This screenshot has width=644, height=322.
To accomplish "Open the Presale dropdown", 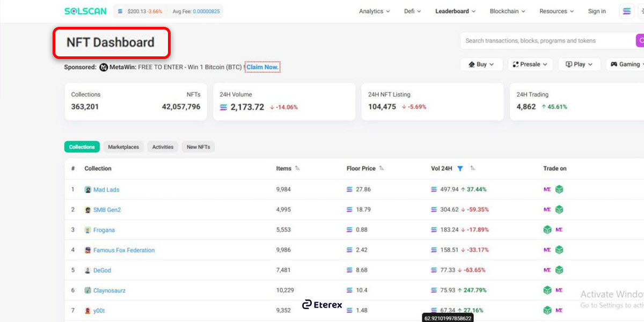I will pyautogui.click(x=530, y=64).
